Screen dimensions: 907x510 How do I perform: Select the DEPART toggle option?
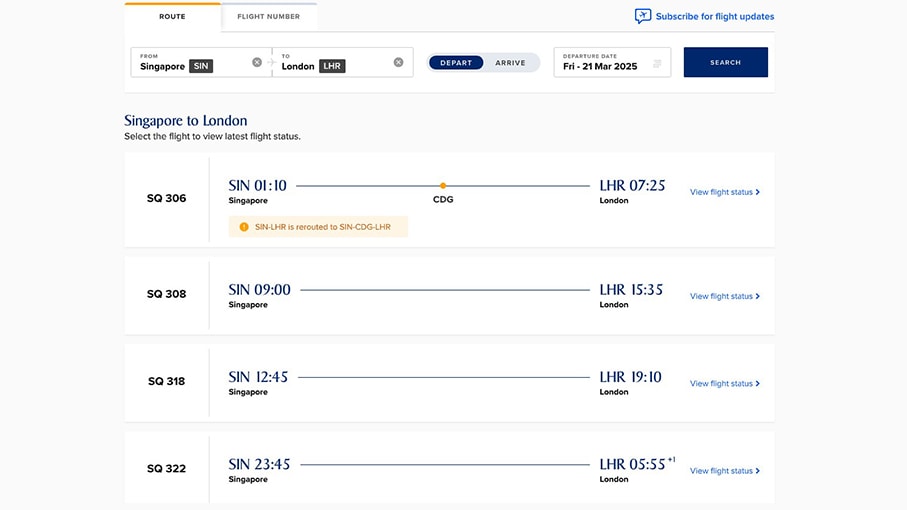pyautogui.click(x=456, y=62)
